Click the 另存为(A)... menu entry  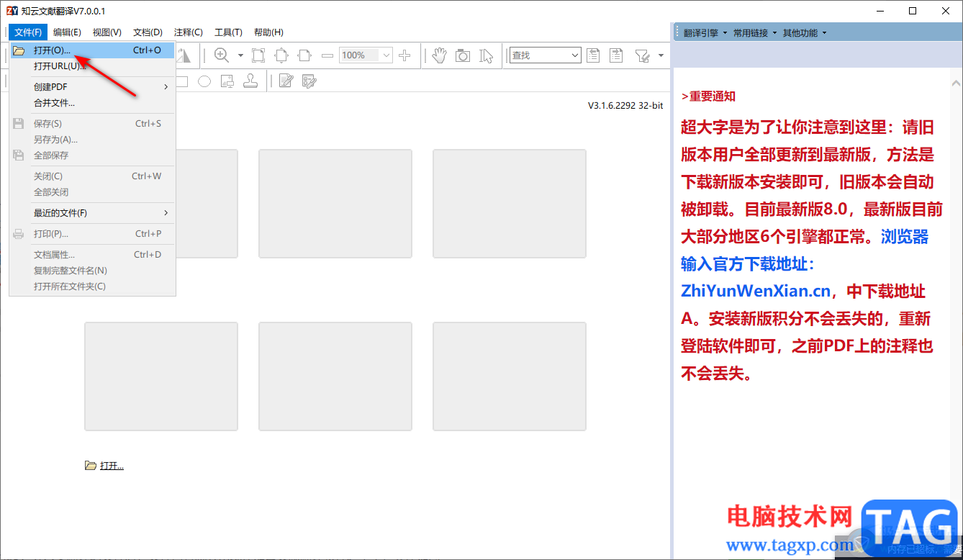92,140
